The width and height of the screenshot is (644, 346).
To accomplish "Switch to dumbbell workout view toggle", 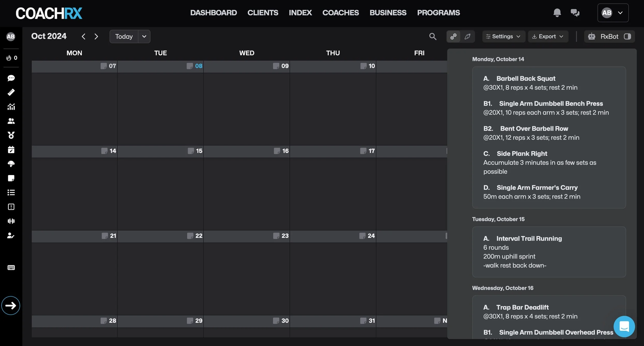I will (x=453, y=37).
